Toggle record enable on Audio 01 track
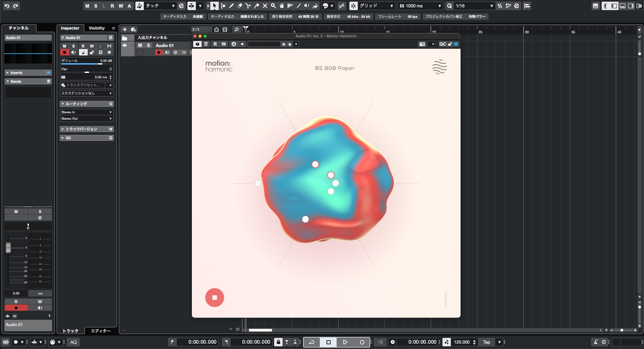Viewport: 644px width, 349px height. point(159,52)
